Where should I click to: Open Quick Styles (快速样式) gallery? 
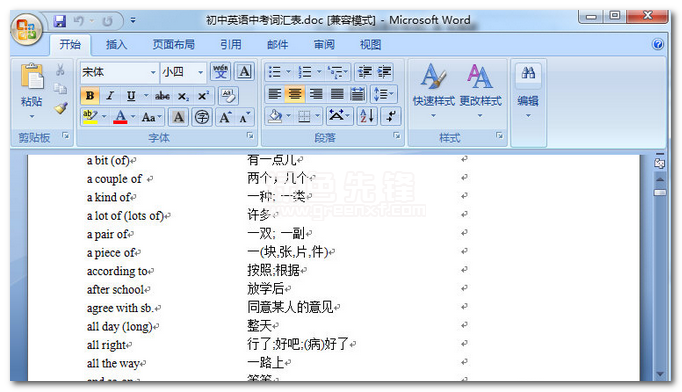[433, 90]
